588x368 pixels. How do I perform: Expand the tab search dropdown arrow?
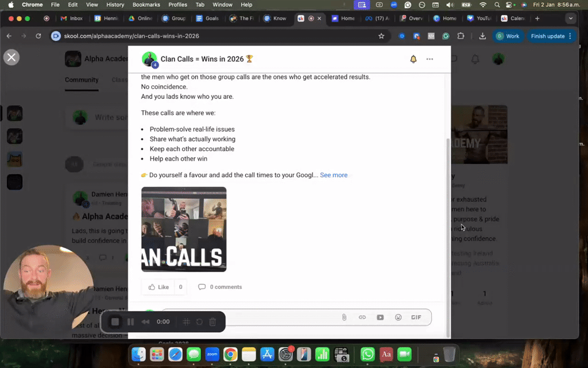[570, 18]
